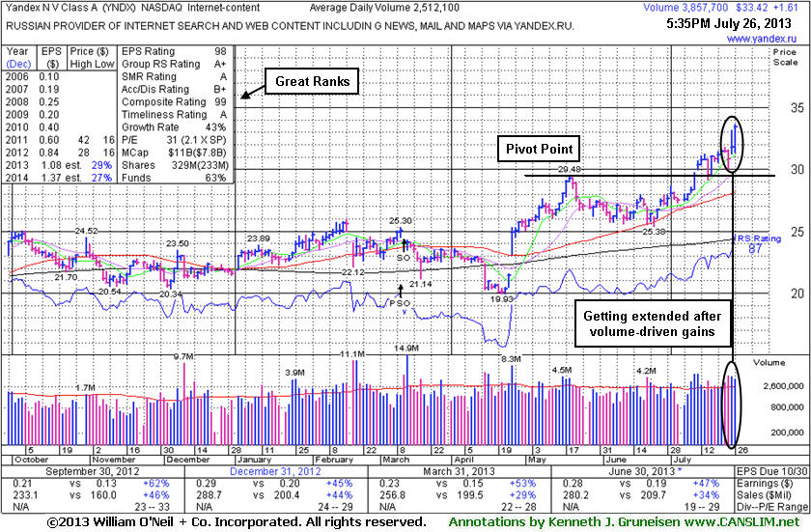Select the Composite Rating 99 row
The width and height of the screenshot is (811, 532).
click(x=175, y=101)
